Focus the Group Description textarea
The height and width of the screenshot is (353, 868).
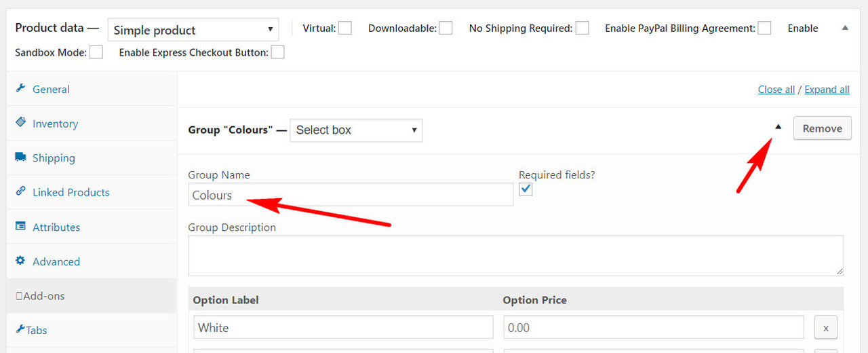click(x=516, y=255)
